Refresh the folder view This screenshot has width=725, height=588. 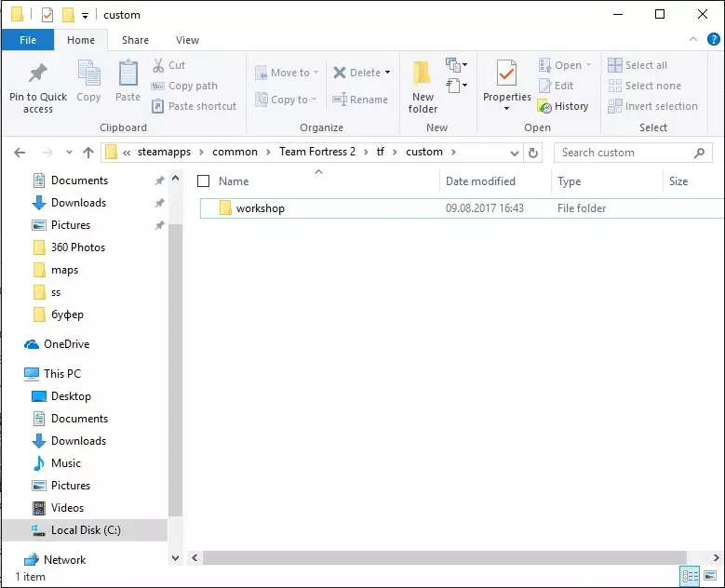click(533, 153)
